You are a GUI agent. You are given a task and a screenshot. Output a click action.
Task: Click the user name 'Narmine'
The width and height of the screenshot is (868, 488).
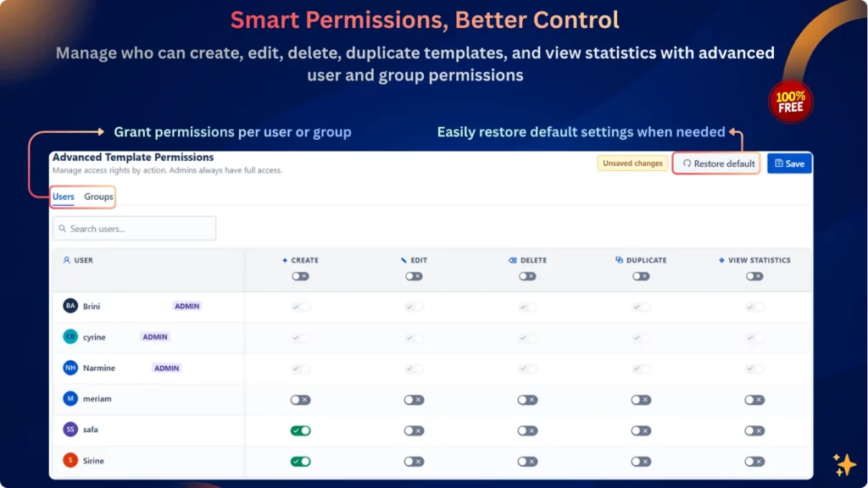[99, 368]
